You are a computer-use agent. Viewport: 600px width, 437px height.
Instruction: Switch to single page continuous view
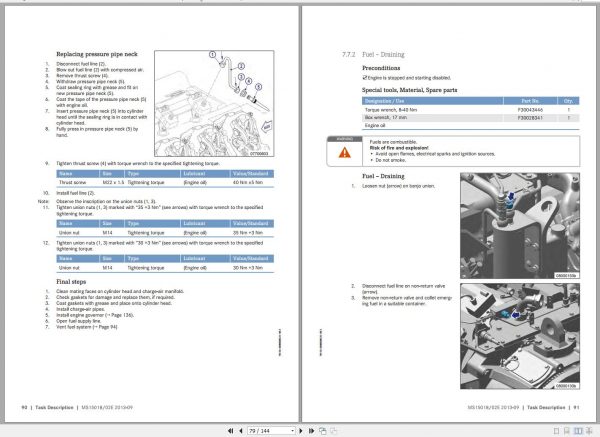tap(567, 431)
